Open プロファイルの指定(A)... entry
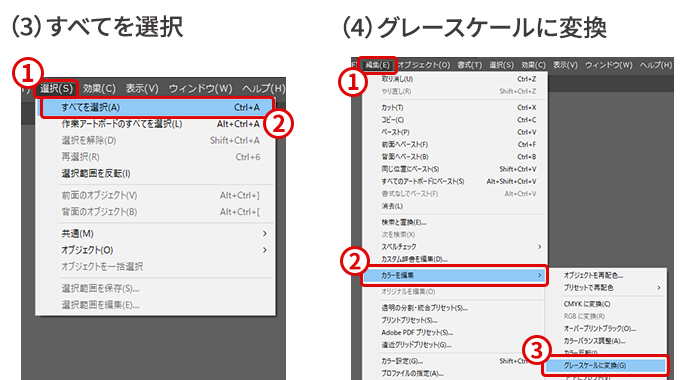 pyautogui.click(x=455, y=373)
